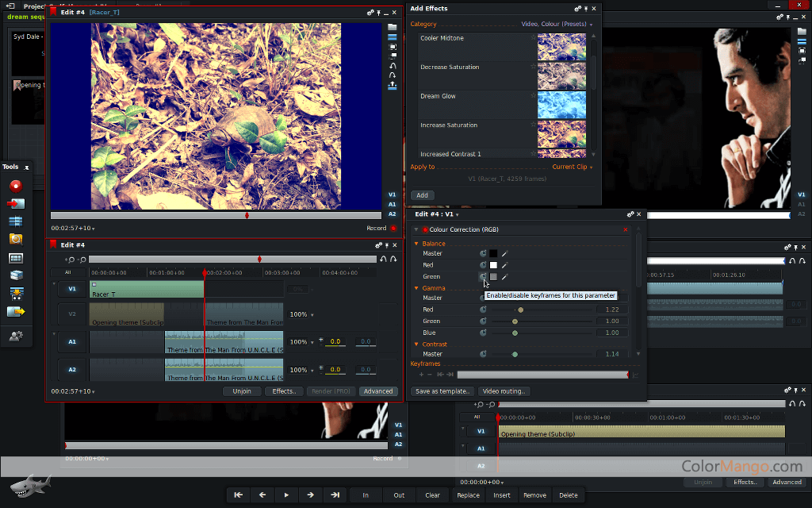
Task: Open the Search tool (folder with magnifier)
Action: (16, 239)
